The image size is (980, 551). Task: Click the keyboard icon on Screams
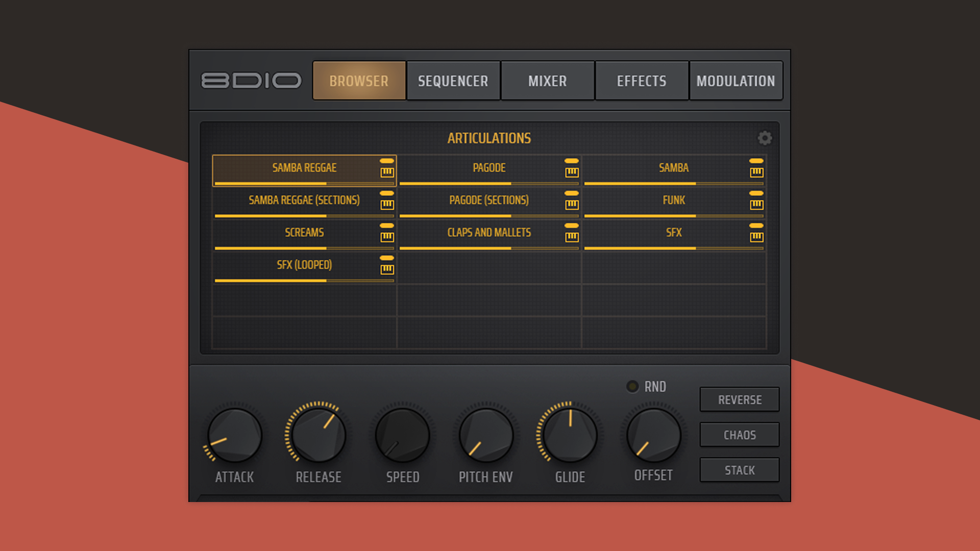[387, 237]
